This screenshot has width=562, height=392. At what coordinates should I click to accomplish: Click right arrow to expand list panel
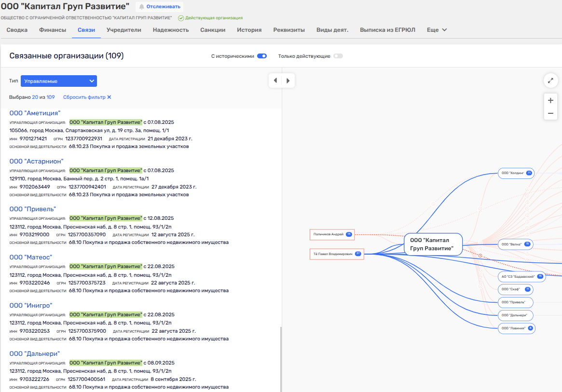tap(288, 81)
